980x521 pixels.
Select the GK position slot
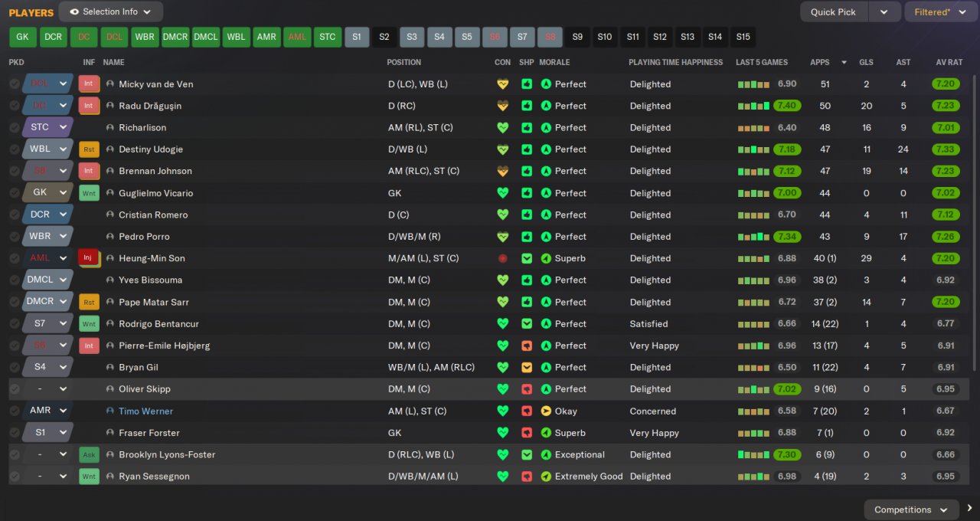point(22,37)
